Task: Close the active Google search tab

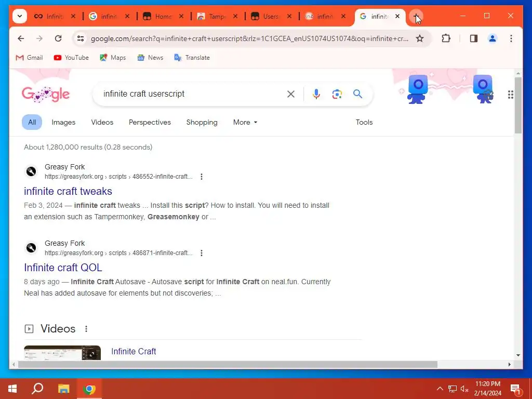Action: pyautogui.click(x=397, y=16)
